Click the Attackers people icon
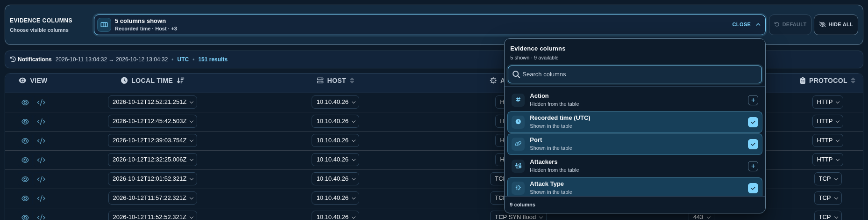The width and height of the screenshot is (868, 220). 518,166
